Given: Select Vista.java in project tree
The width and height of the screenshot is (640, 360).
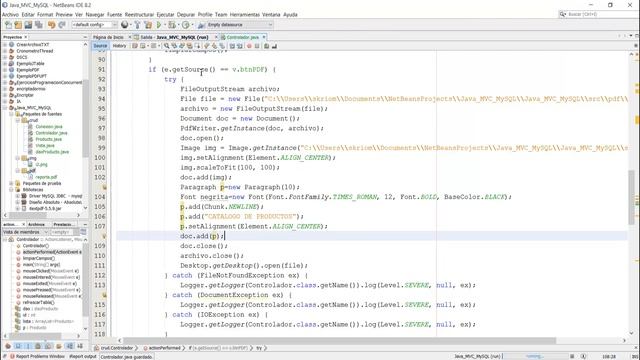Looking at the screenshot, I should [x=45, y=146].
